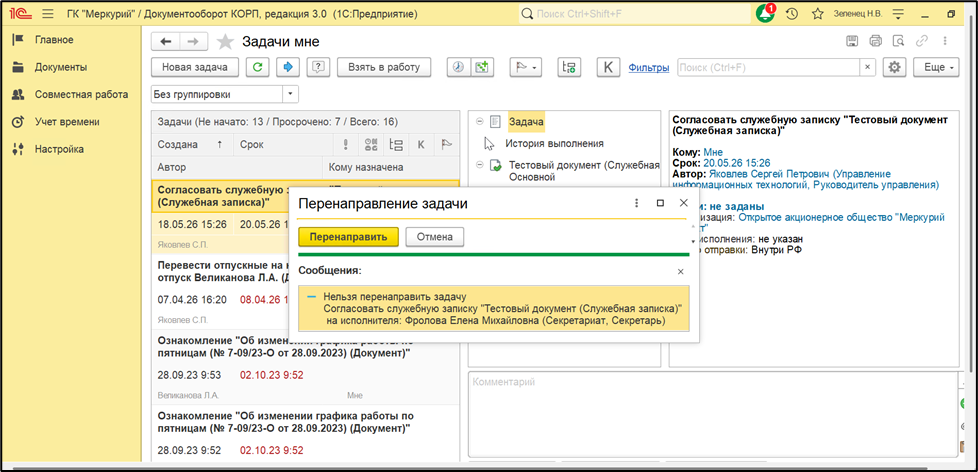Viewport: 978px width, 472px height.
Task: Refresh the task list with green arrow
Action: 258,67
